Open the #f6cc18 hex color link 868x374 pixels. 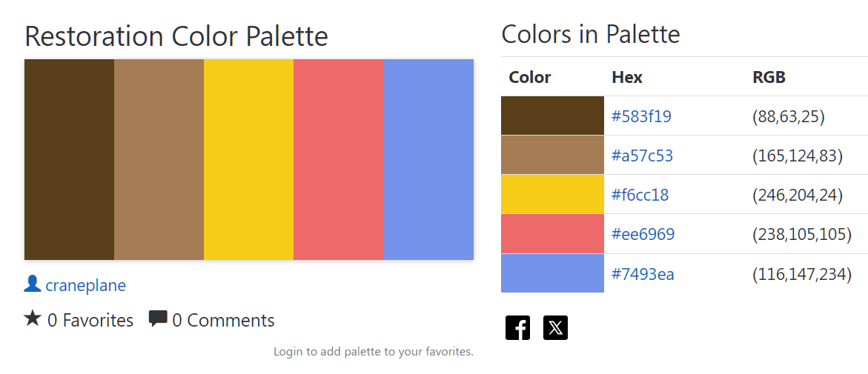[640, 195]
